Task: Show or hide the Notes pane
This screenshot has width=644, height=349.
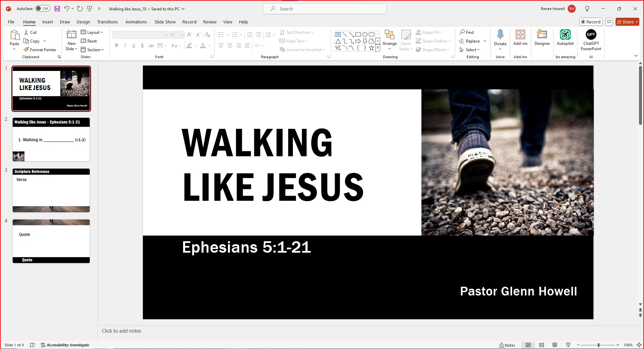Action: click(507, 345)
